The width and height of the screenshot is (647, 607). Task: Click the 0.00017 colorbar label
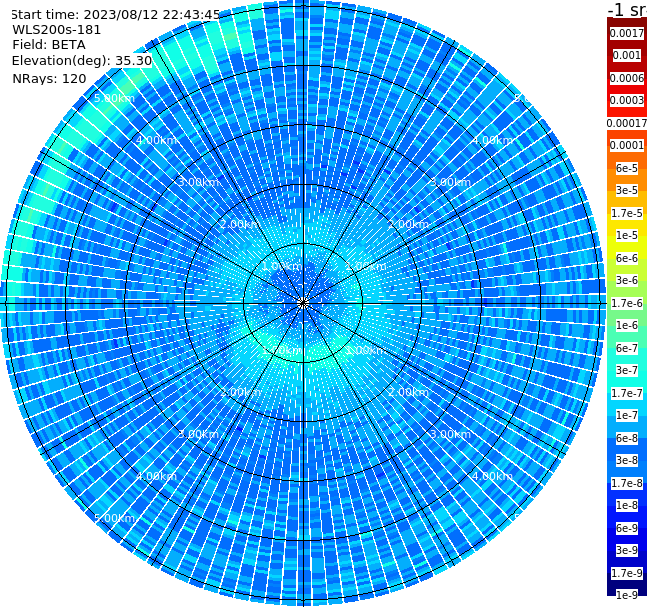pos(627,123)
